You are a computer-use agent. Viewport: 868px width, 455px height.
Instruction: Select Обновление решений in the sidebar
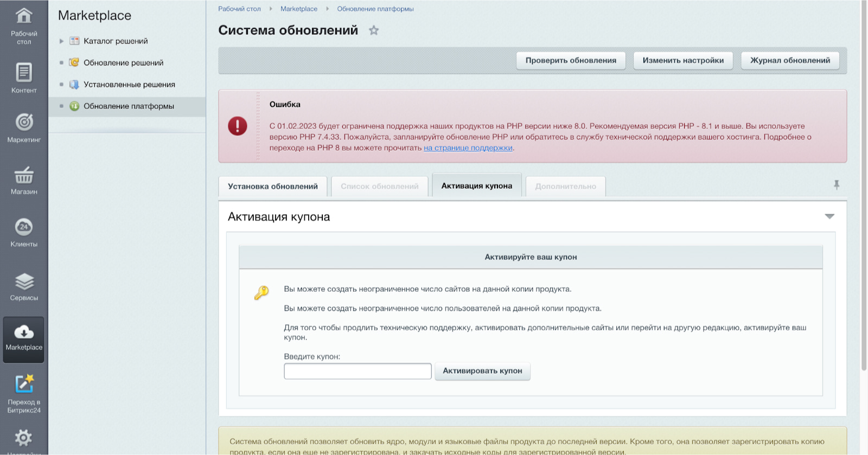point(123,63)
